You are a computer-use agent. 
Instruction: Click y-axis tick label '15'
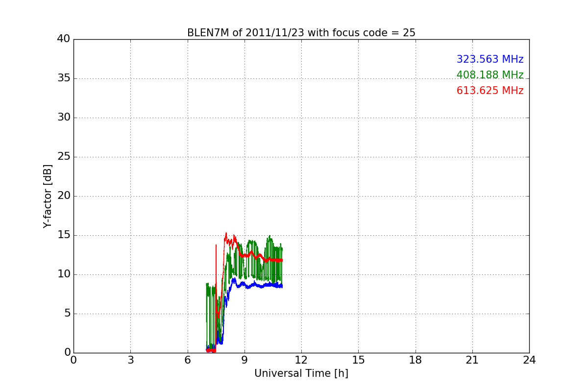click(x=64, y=235)
